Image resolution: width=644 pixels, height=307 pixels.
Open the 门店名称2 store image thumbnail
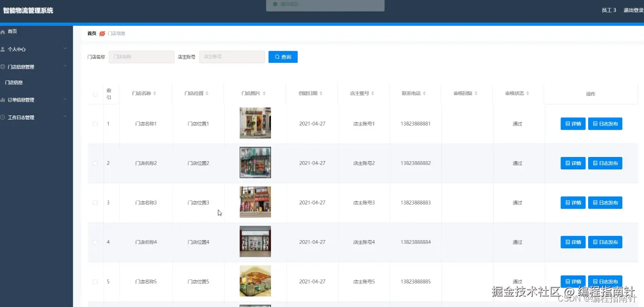click(255, 163)
